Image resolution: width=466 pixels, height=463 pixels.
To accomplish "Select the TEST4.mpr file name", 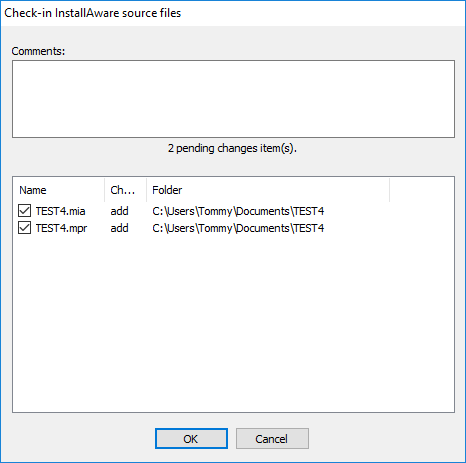I will point(61,228).
